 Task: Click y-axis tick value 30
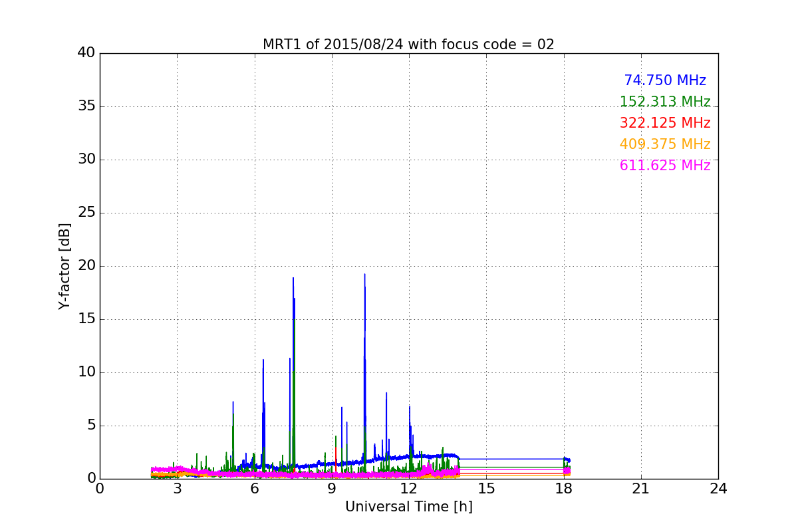86,160
